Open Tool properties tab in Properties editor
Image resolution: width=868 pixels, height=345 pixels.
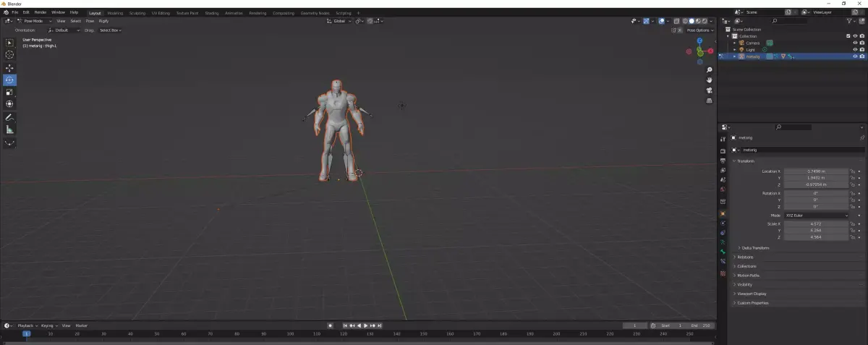click(x=723, y=139)
